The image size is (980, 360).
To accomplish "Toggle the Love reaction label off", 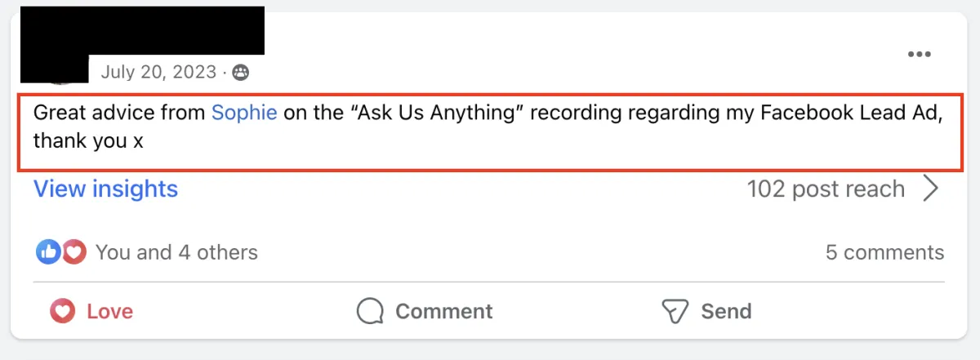I will coord(109,311).
